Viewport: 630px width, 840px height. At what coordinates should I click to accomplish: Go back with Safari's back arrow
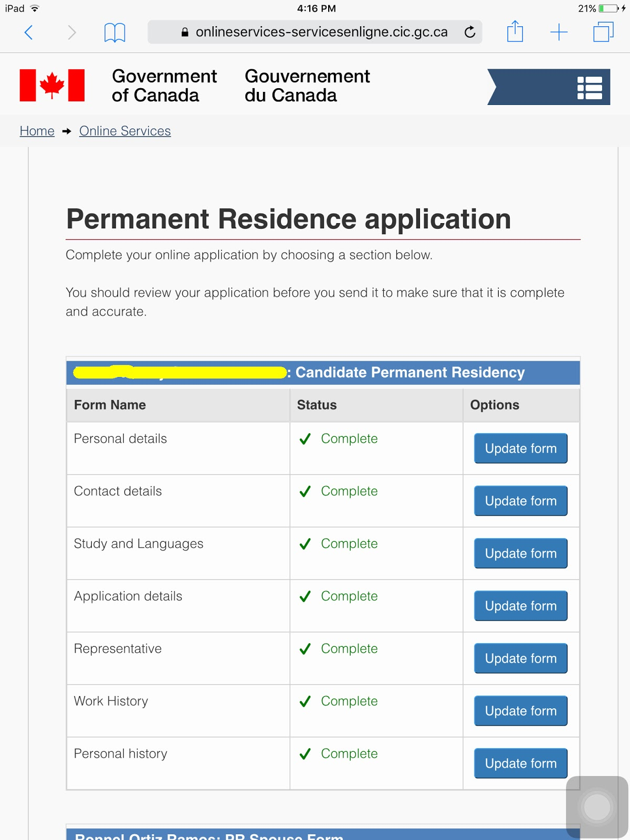(x=29, y=33)
